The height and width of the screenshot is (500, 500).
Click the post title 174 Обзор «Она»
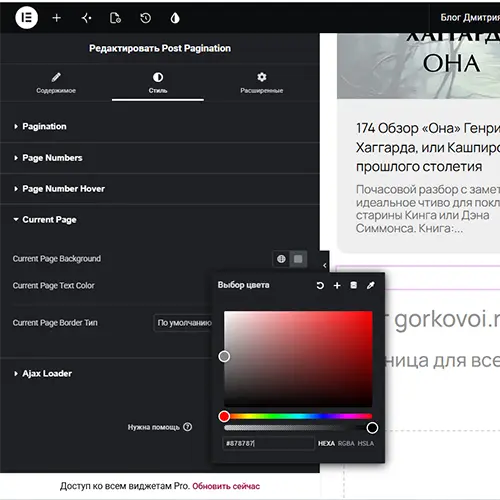(428, 147)
